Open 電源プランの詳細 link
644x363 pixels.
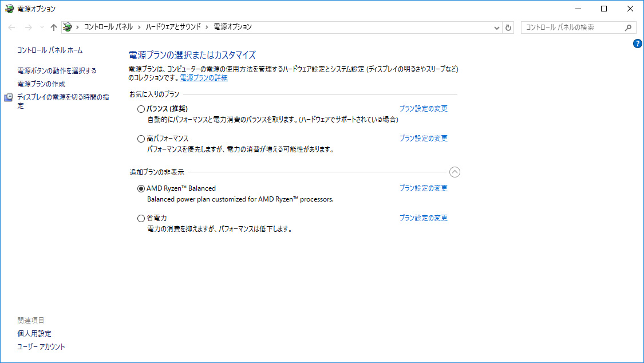point(204,78)
